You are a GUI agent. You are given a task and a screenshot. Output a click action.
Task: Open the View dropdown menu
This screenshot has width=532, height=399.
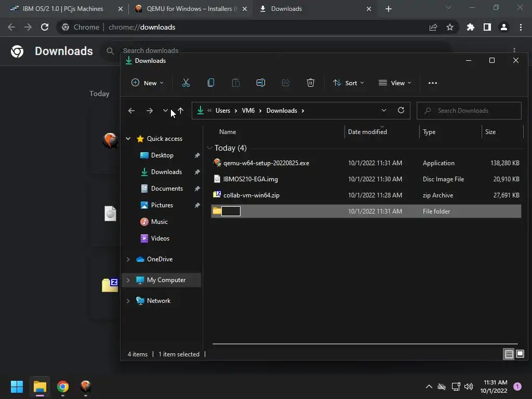point(395,83)
